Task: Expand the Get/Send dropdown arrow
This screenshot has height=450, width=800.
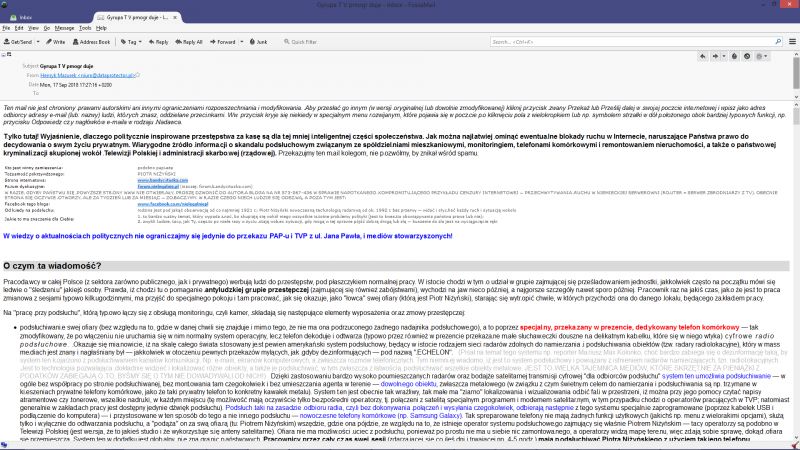Action: coord(38,42)
